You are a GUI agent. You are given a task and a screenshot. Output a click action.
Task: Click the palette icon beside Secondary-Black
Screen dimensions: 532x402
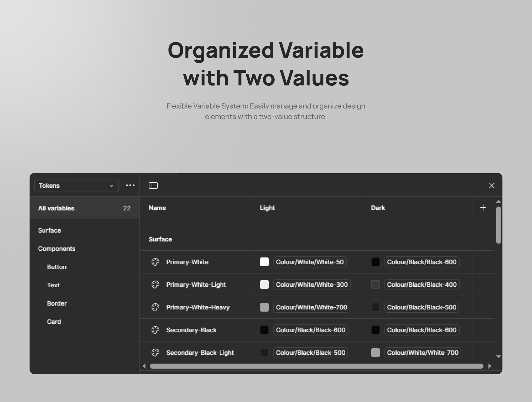pyautogui.click(x=155, y=330)
